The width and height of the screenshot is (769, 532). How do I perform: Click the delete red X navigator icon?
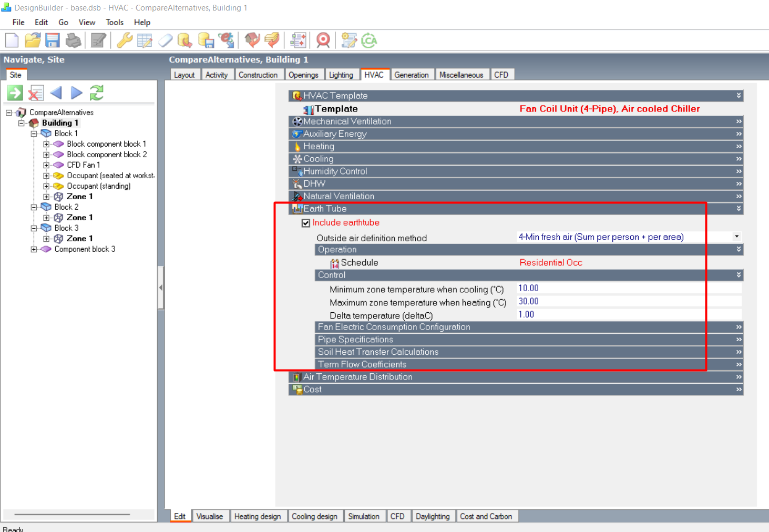[x=36, y=93]
